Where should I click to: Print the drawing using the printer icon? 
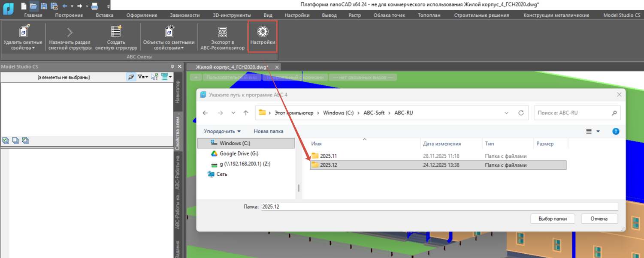click(95, 6)
